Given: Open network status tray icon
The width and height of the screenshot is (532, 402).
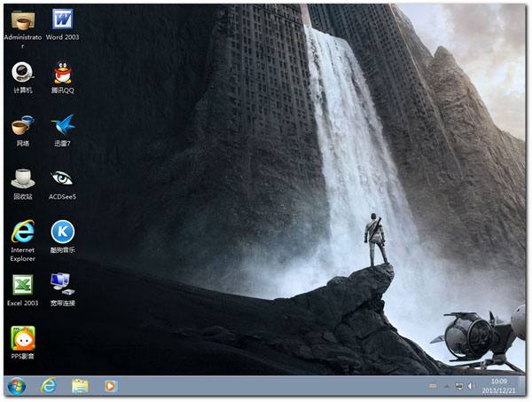Looking at the screenshot, I should coord(459,386).
